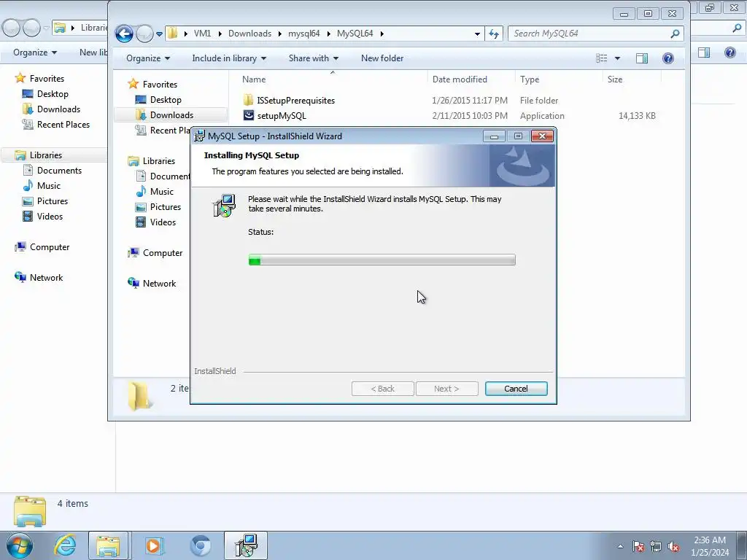
Task: Click the search magnifier icon in MySQL64 window
Action: (x=675, y=34)
